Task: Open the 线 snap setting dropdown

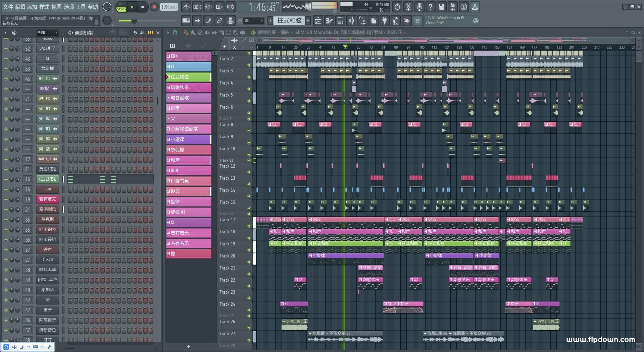Action: point(253,21)
